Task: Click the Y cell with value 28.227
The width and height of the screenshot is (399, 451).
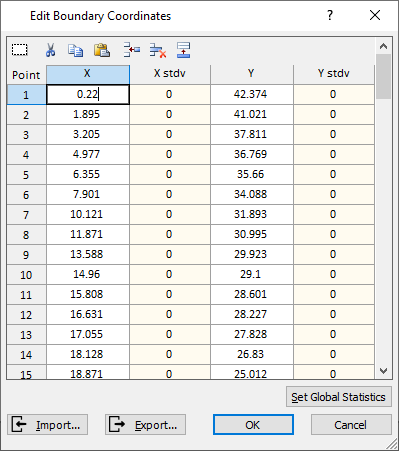Action: [x=252, y=314]
